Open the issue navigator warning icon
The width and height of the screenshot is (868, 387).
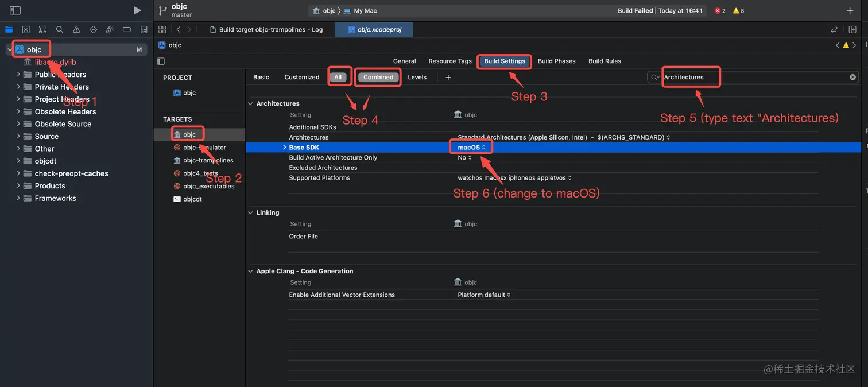(x=76, y=29)
